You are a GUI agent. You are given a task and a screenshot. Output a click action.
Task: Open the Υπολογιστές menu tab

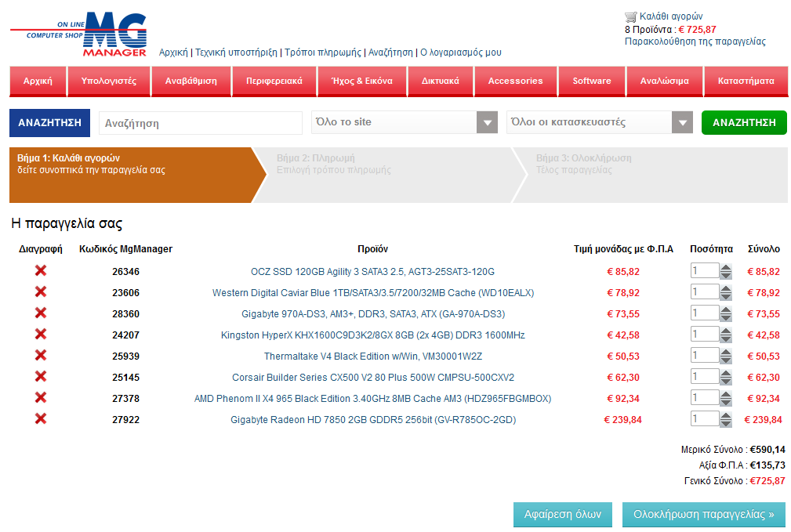[x=109, y=81]
